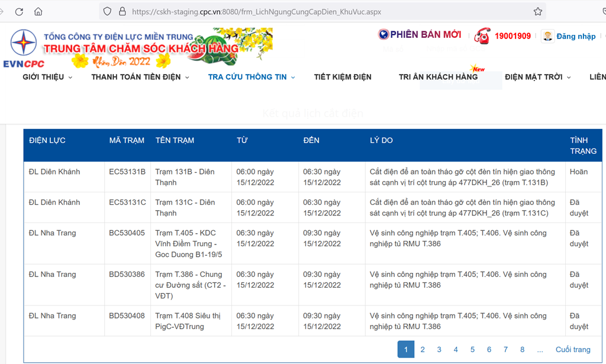Click the Đăng nhập login link
This screenshot has width=606, height=364.
(x=576, y=37)
